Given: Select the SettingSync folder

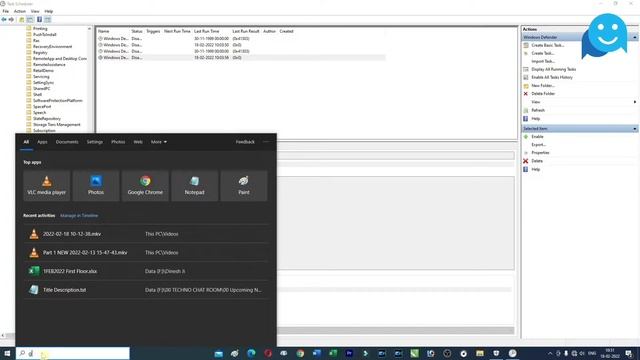Looking at the screenshot, I should 43,82.
